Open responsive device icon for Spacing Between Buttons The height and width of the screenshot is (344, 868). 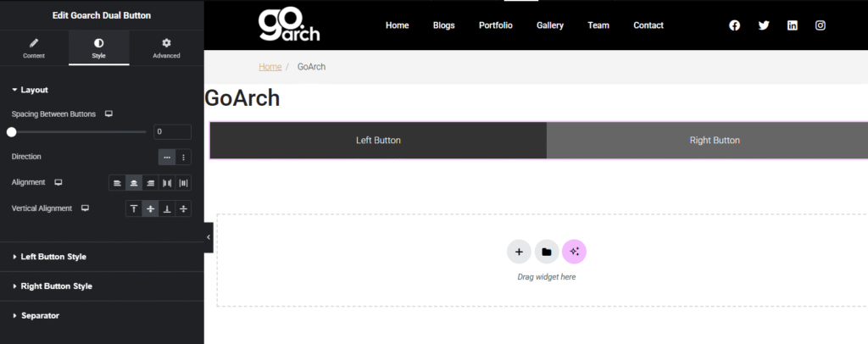(109, 114)
